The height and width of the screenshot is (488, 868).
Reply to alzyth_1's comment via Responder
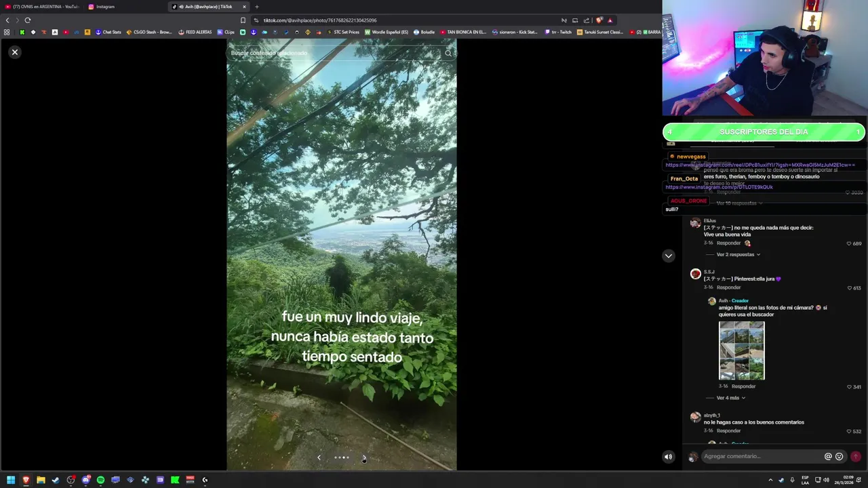point(729,431)
